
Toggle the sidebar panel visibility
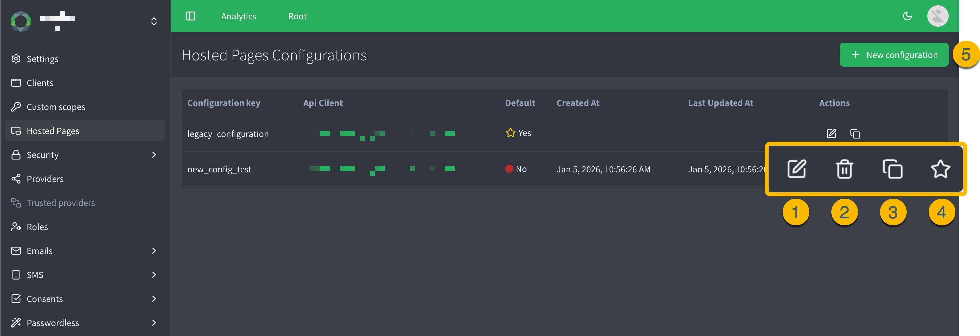tap(190, 16)
